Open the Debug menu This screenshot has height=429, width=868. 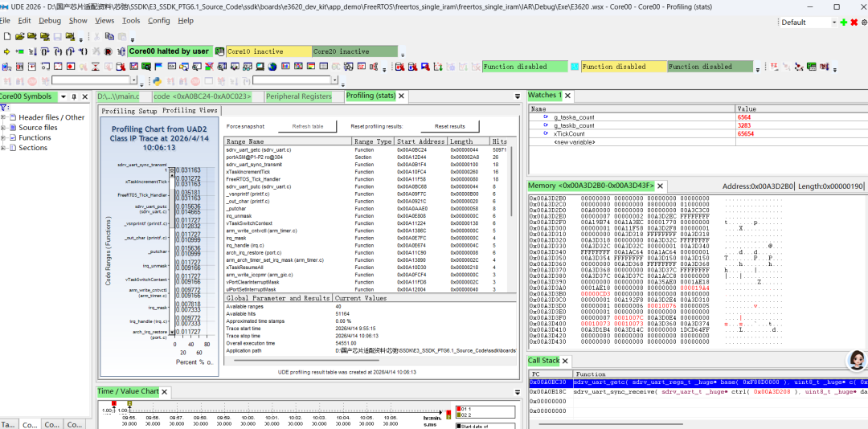[x=50, y=20]
